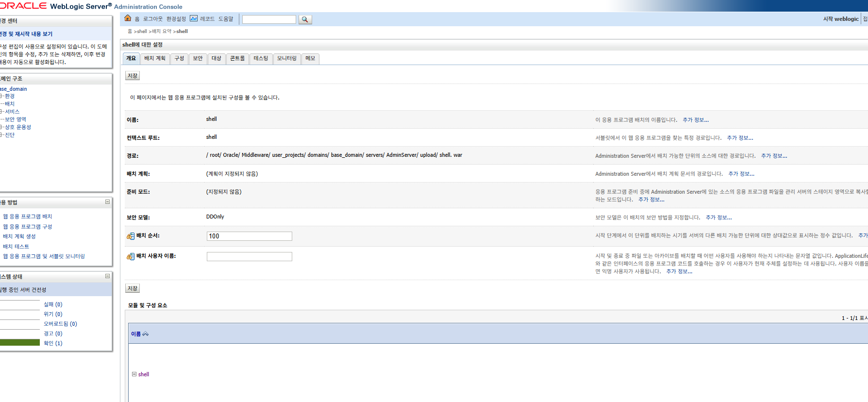Switch to the 배치 계획 tab

tap(155, 58)
